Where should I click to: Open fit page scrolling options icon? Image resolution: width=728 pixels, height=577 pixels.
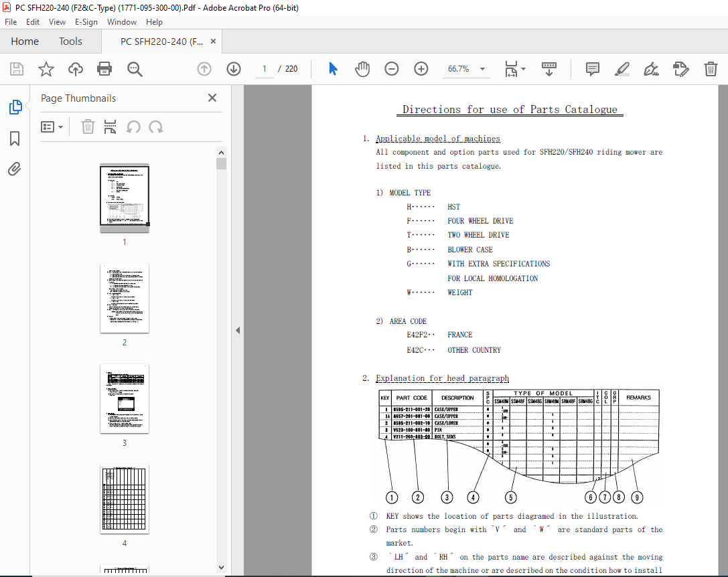click(x=514, y=69)
